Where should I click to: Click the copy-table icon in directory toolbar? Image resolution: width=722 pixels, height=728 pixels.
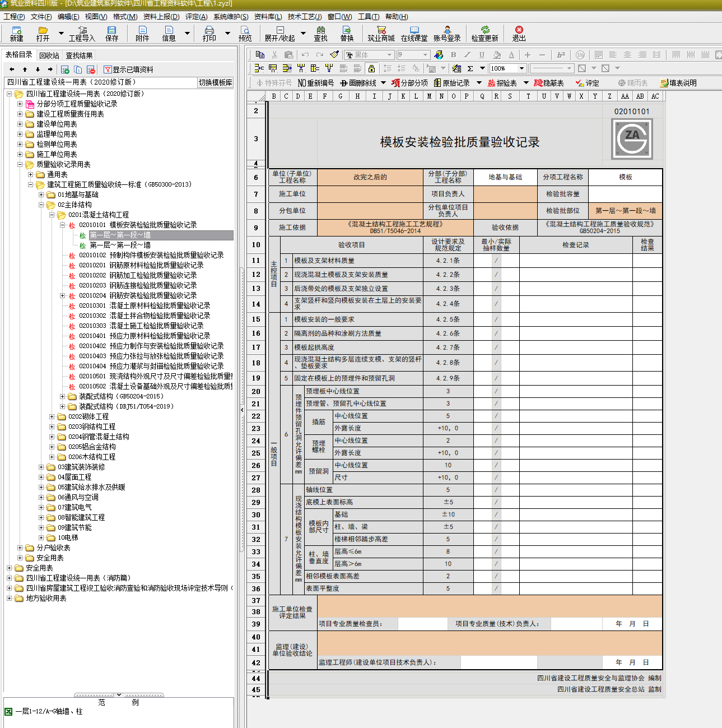[78, 69]
